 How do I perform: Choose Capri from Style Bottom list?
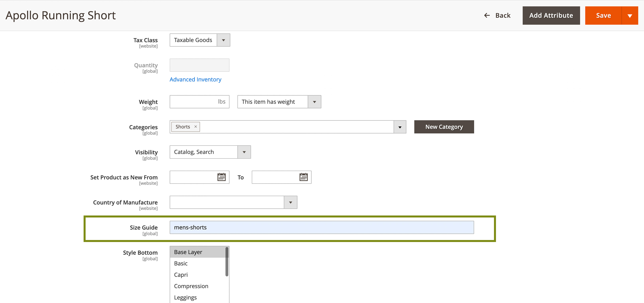[x=181, y=275]
